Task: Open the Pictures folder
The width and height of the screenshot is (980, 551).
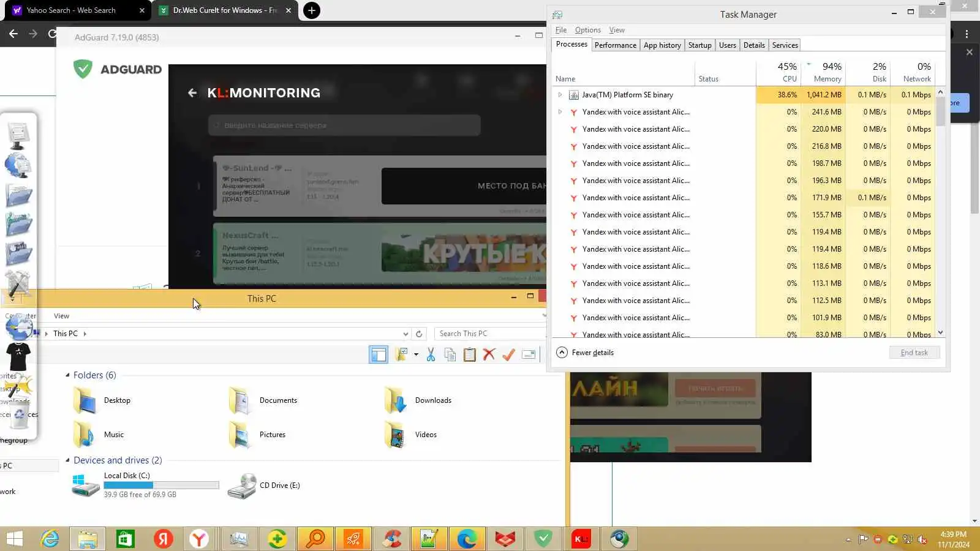Action: [x=257, y=435]
